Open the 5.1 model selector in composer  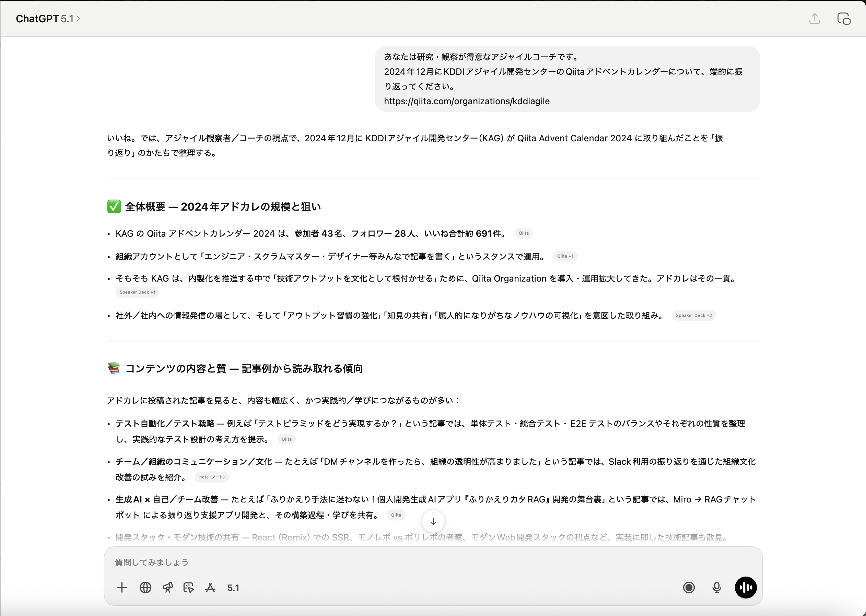233,588
